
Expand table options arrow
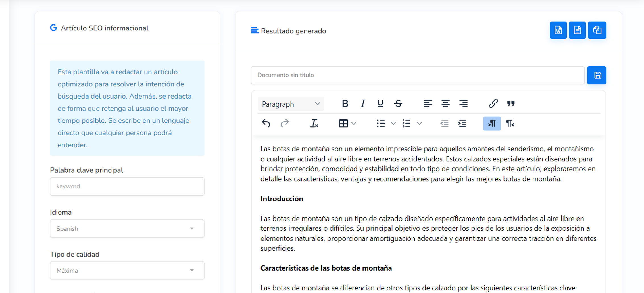pos(354,123)
